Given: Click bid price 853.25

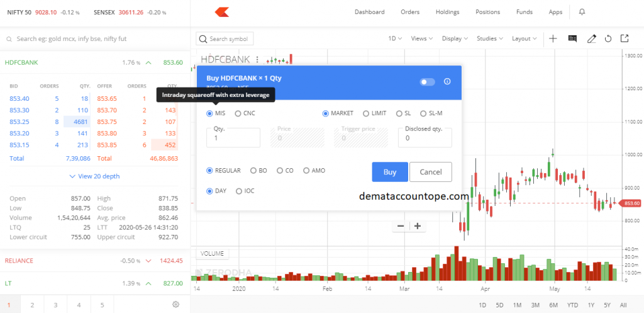Looking at the screenshot, I should 18,122.
